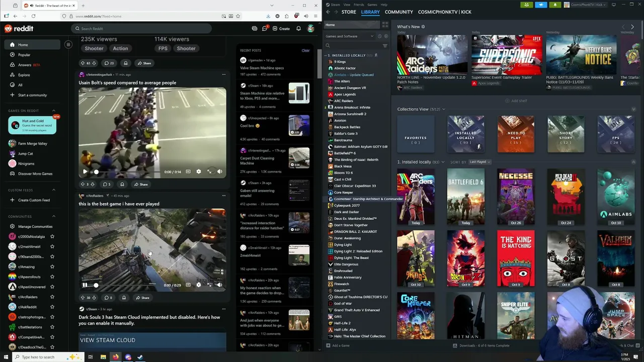The image size is (644, 362).
Task: Open settings gear on Usain Bolt video
Action: click(199, 171)
